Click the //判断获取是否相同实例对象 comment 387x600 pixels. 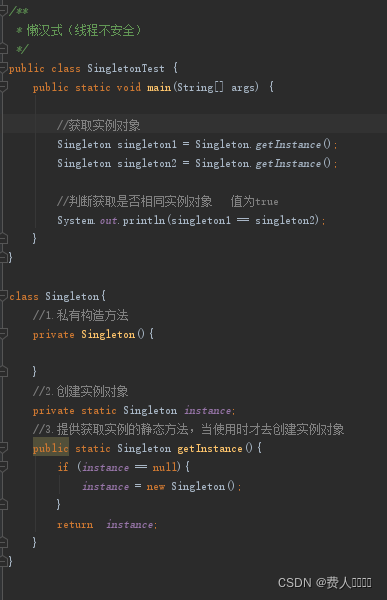coord(134,201)
